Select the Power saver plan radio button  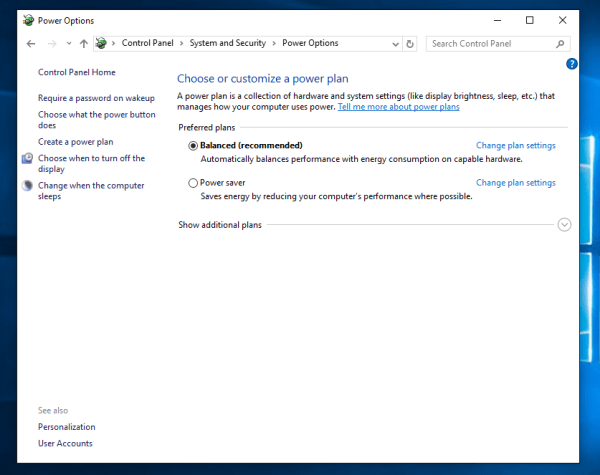[x=193, y=183]
